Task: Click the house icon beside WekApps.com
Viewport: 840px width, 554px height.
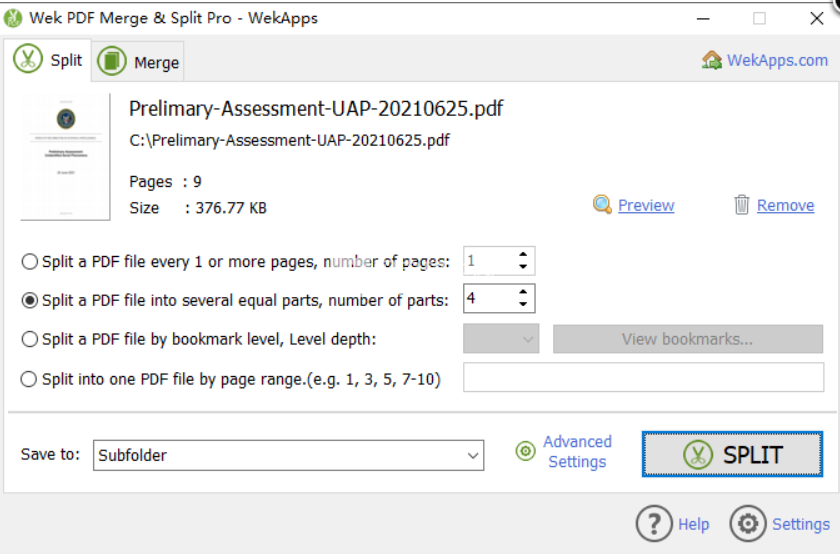Action: 711,60
